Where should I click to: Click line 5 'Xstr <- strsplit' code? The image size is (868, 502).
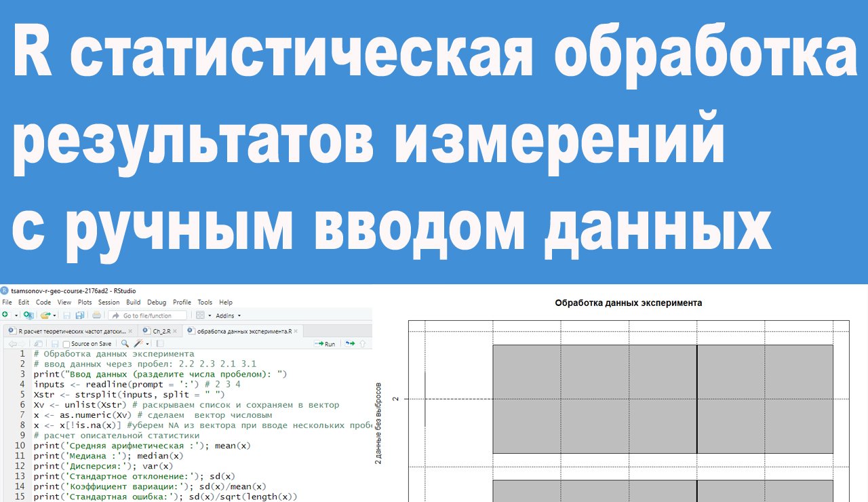coord(128,394)
